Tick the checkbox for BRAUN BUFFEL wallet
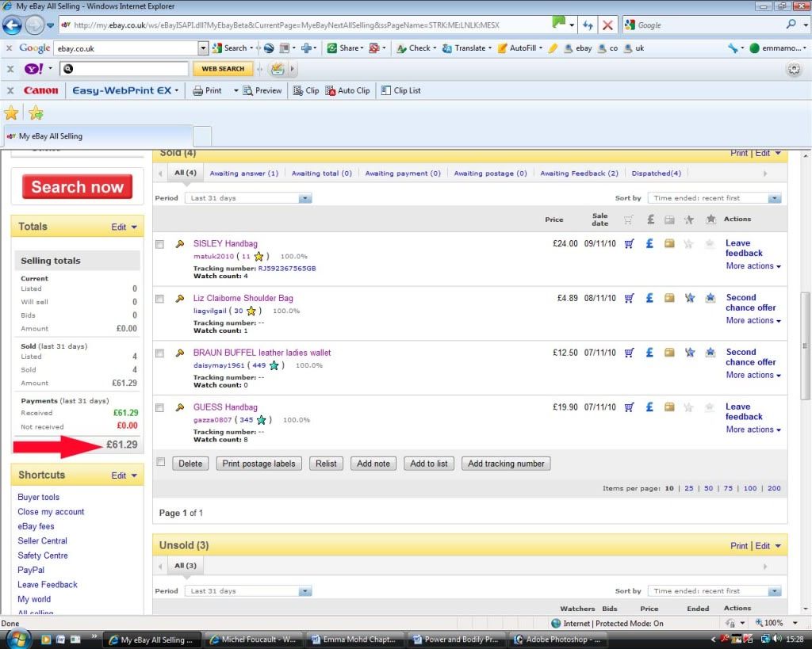The width and height of the screenshot is (812, 649). click(160, 353)
